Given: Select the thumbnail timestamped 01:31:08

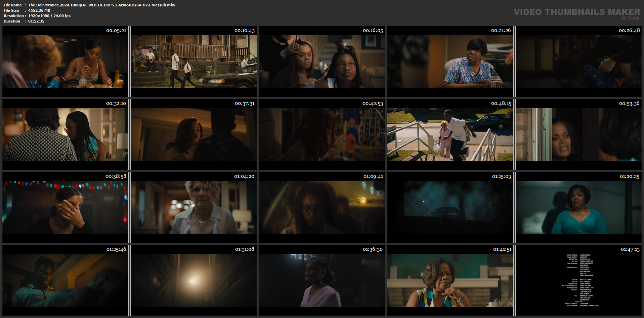Looking at the screenshot, I should [194, 280].
